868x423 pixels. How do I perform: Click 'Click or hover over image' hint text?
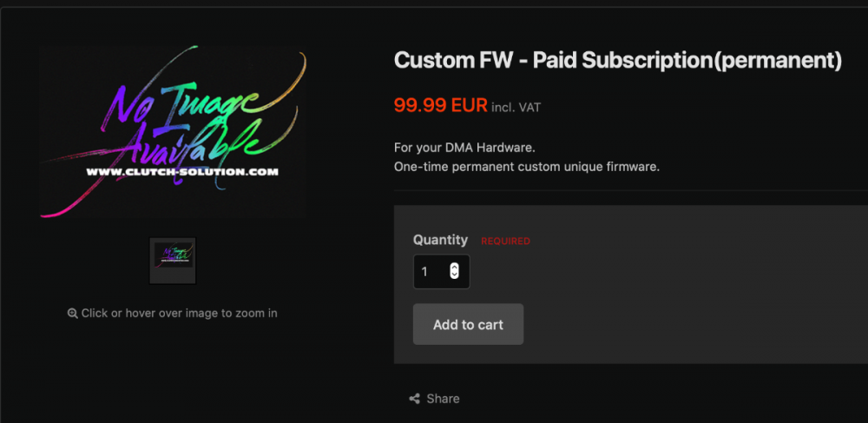tap(179, 313)
